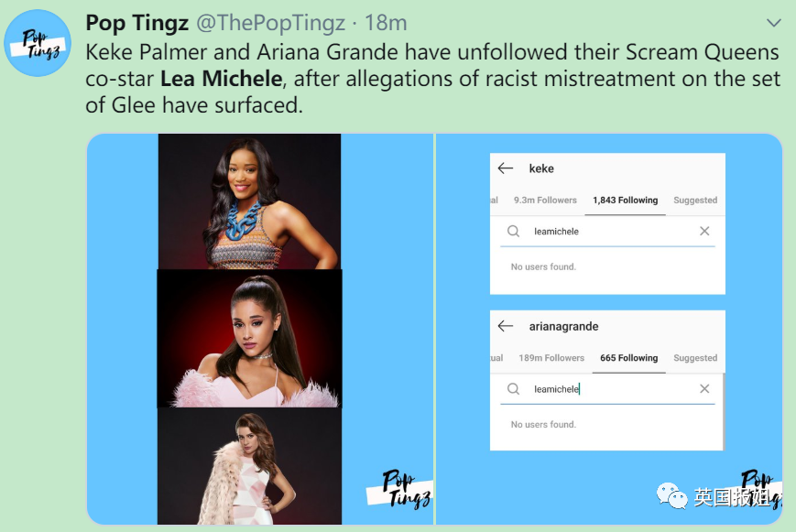The image size is (796, 532).
Task: Select the 665 Following tab
Action: point(628,358)
